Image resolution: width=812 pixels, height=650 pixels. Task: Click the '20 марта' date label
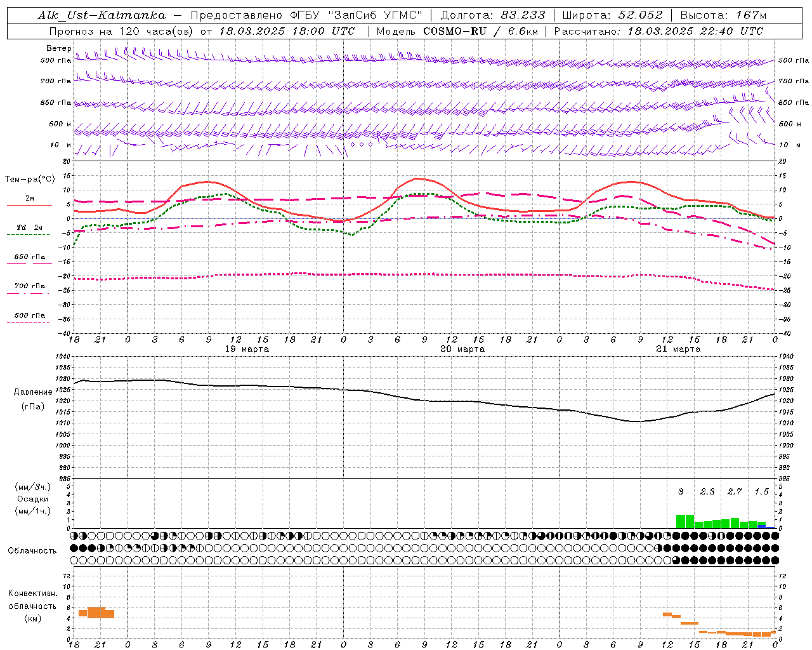[462, 349]
